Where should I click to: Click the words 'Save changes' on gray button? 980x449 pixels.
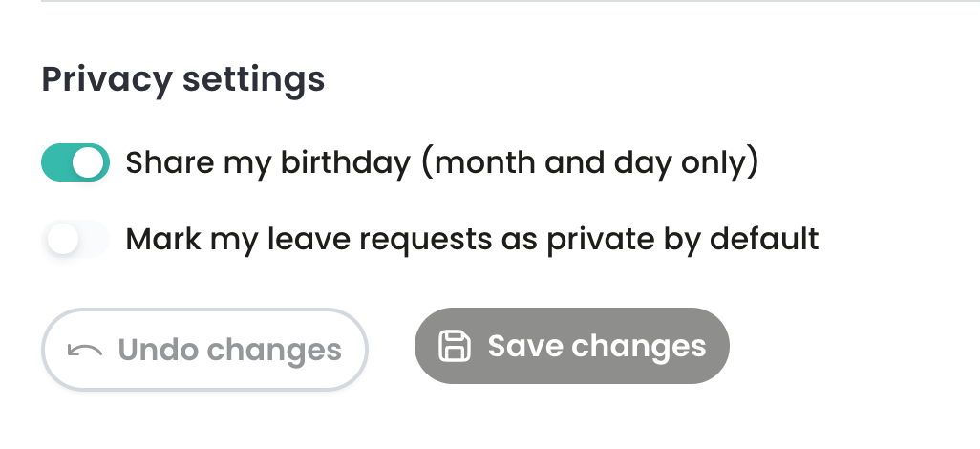click(597, 346)
